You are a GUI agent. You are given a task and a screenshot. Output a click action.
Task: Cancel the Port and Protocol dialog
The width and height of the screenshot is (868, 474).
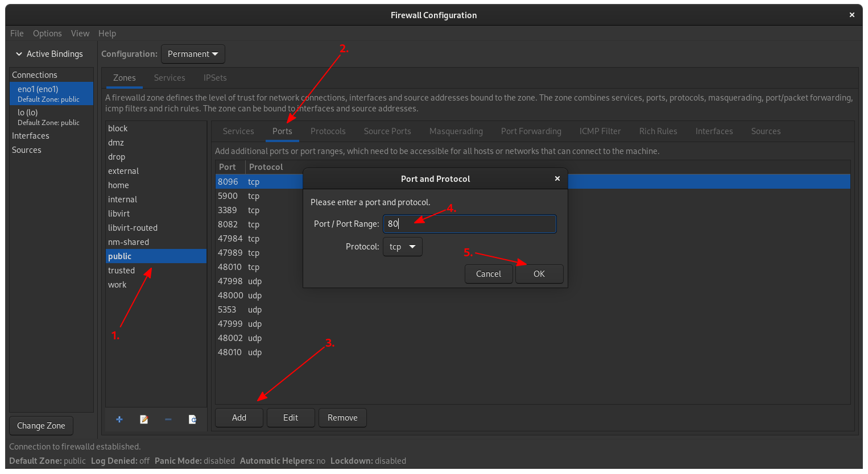(x=488, y=273)
